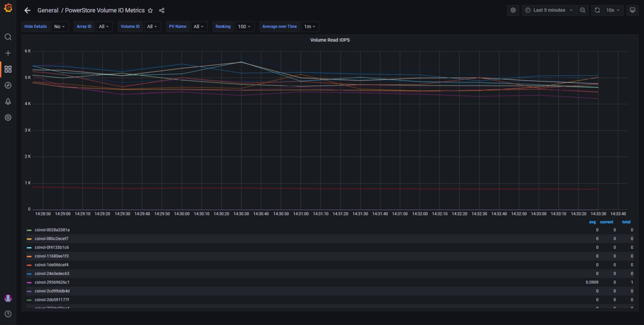Screen dimensions: 644x325
Task: Click the Create plus icon in sidebar
Action: tap(8, 53)
